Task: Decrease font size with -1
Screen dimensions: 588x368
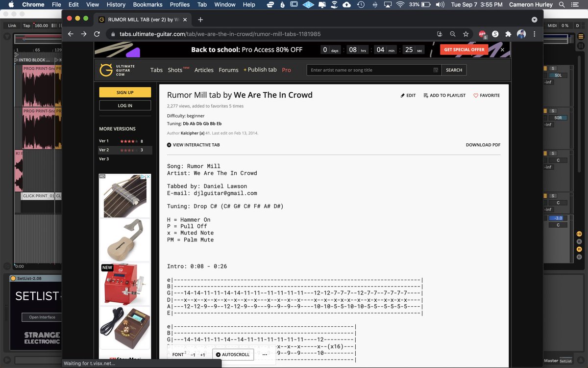Action: click(193, 354)
